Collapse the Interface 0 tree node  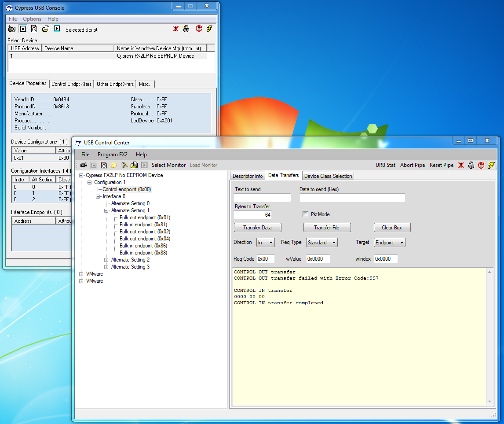click(x=98, y=196)
